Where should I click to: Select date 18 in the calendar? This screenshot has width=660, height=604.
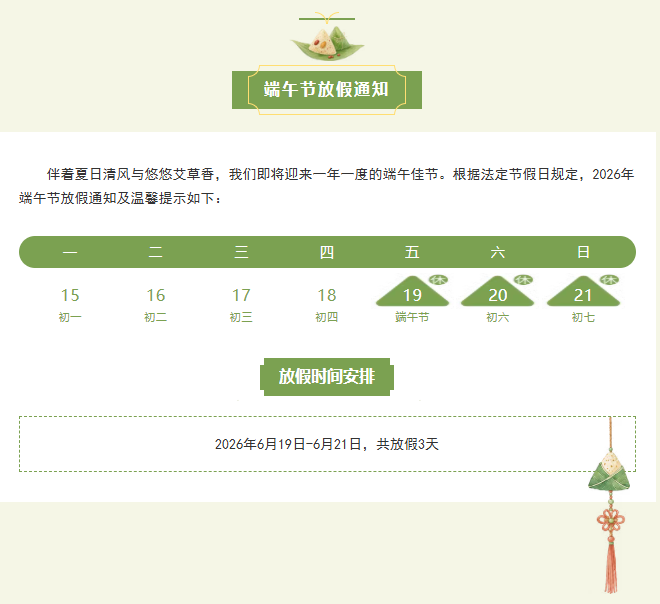coord(327,295)
